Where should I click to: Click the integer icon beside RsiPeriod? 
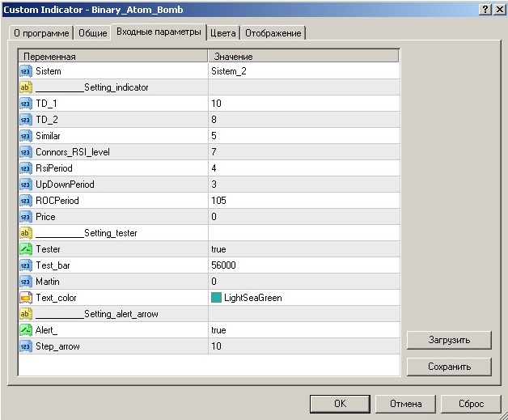click(x=26, y=168)
